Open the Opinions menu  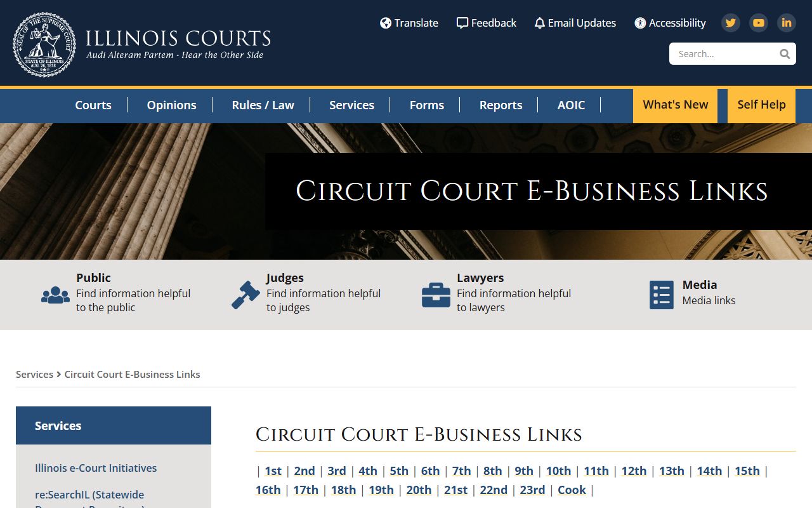[171, 105]
